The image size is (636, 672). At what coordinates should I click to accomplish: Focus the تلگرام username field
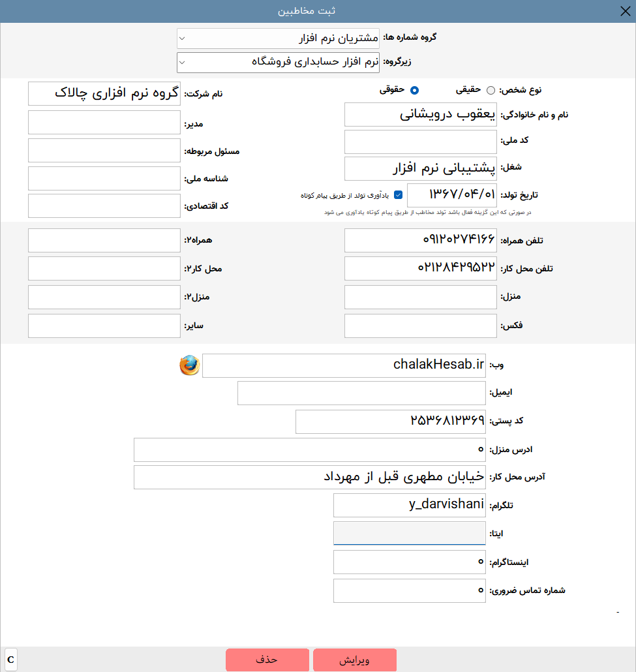tap(410, 505)
